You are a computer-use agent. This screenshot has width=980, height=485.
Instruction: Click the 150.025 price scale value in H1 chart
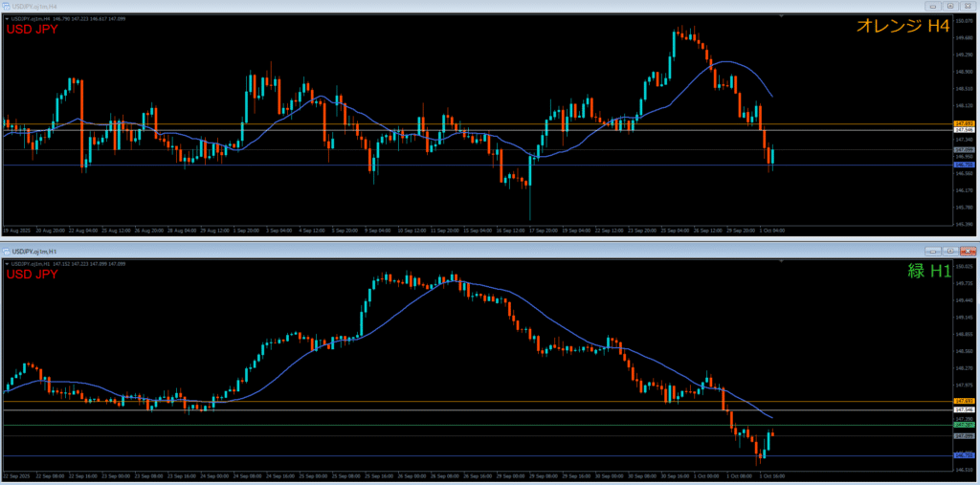(963, 266)
